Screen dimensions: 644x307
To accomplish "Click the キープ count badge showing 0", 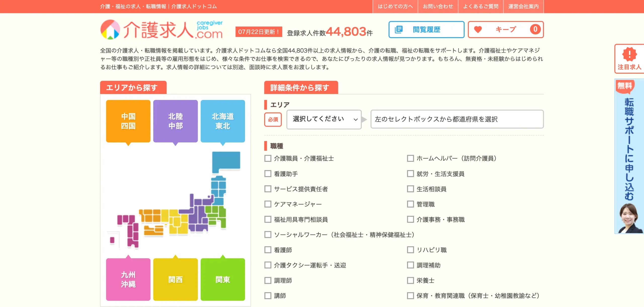I will point(535,29).
